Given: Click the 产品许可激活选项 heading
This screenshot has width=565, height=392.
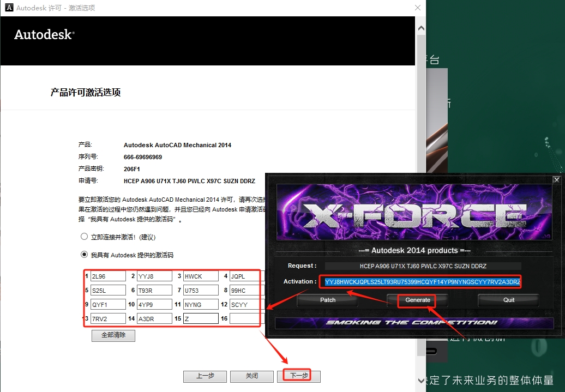Looking at the screenshot, I should coord(86,93).
